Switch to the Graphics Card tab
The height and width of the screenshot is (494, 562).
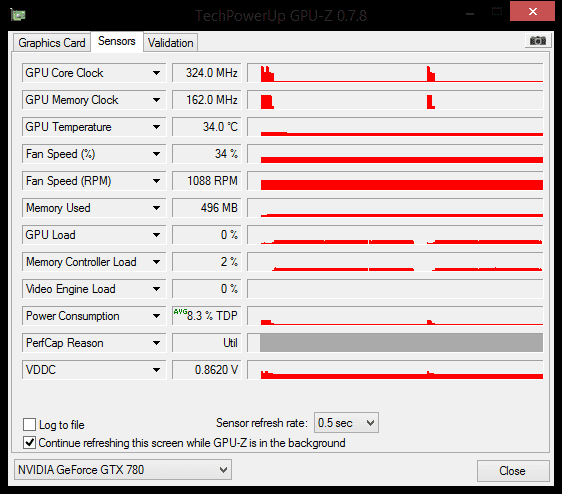(52, 43)
